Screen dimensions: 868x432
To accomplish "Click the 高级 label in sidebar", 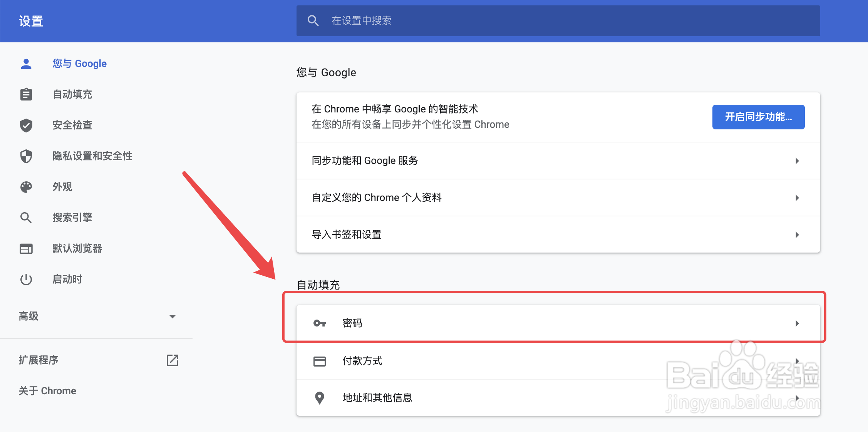I will 28,316.
